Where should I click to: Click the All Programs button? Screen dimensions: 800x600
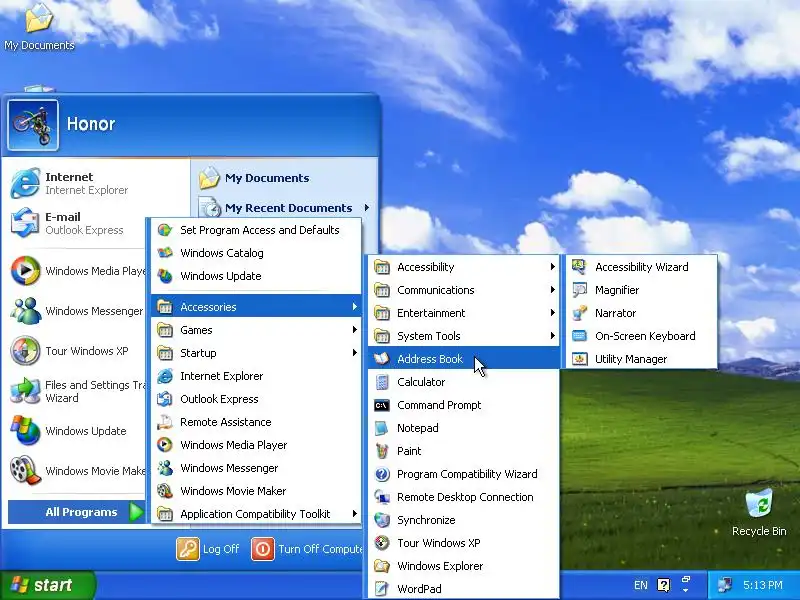pos(77,512)
